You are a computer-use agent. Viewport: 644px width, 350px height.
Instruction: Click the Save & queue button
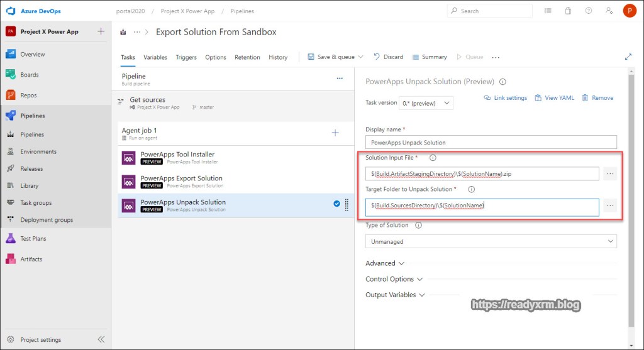pyautogui.click(x=331, y=57)
